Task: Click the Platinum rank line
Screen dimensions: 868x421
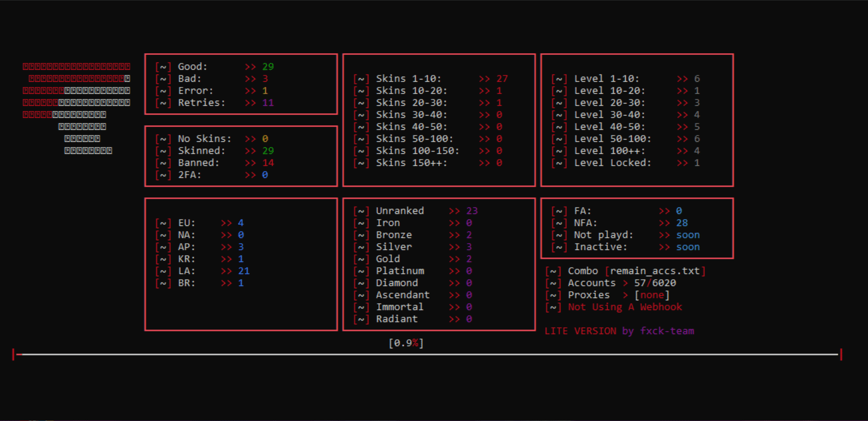Action: [413, 271]
